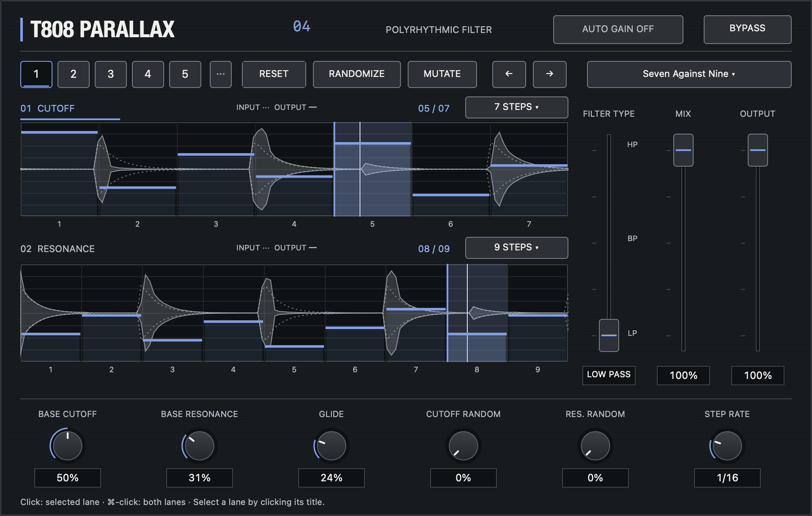
Task: Click resonance lane step 9 bar
Action: click(538, 315)
